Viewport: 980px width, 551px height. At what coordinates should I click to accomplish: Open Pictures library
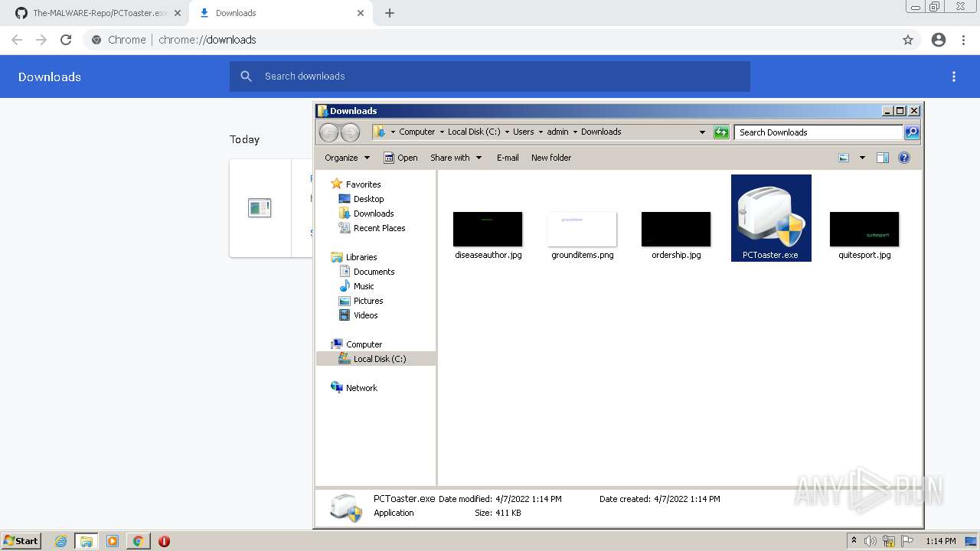(x=367, y=301)
